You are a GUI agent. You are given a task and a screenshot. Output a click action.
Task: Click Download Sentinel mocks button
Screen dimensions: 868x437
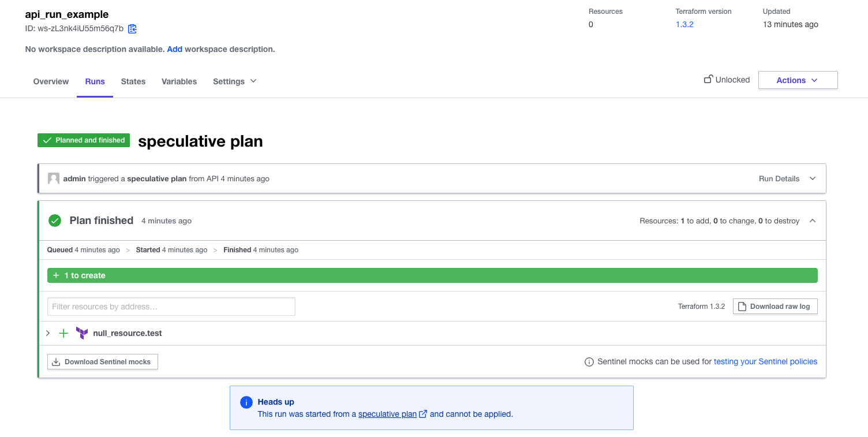coord(102,362)
